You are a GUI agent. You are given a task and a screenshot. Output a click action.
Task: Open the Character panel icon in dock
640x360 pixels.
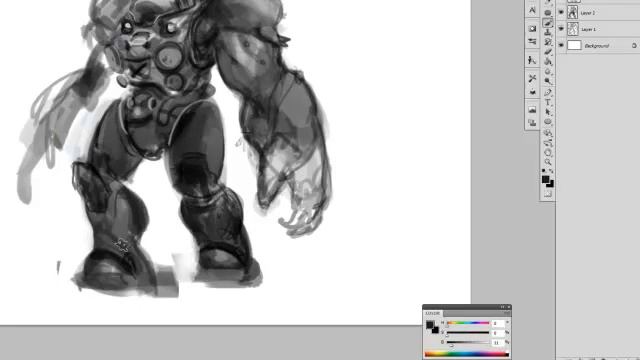tap(532, 10)
